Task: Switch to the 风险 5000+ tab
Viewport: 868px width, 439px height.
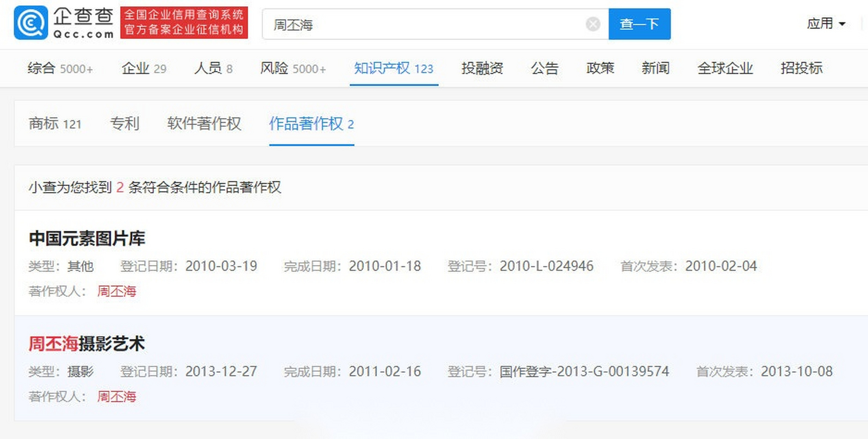Action: point(293,68)
